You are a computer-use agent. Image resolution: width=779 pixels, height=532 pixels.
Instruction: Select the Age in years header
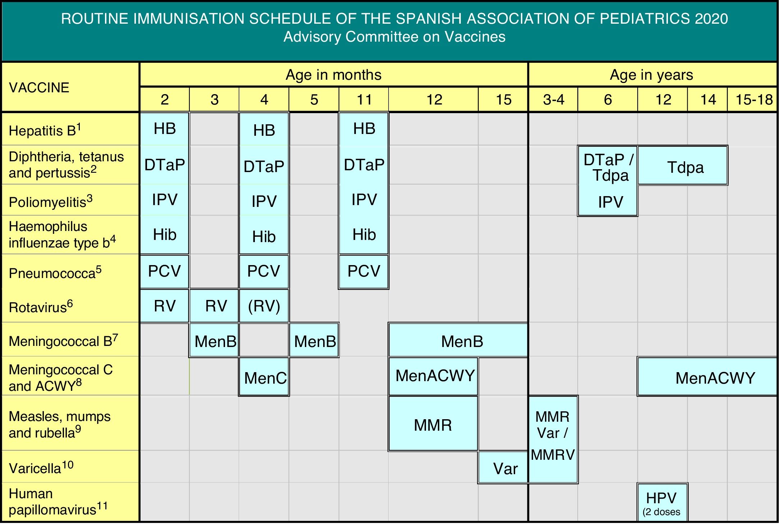click(x=651, y=75)
